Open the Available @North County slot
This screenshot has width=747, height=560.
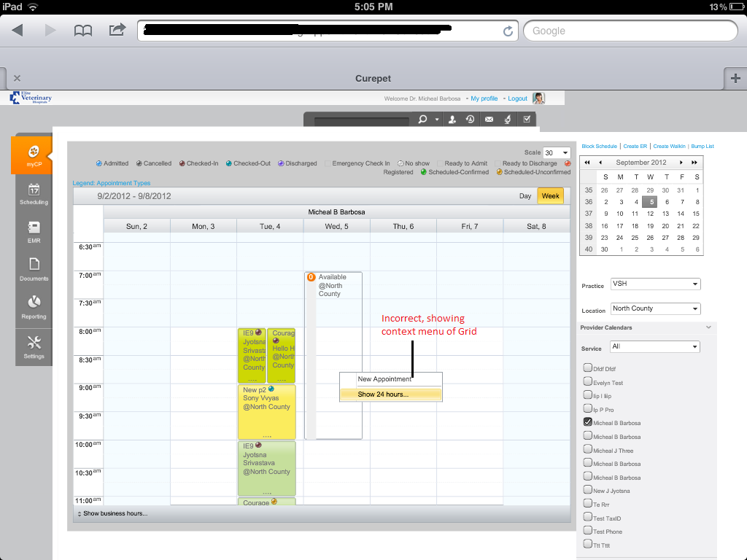pyautogui.click(x=333, y=355)
